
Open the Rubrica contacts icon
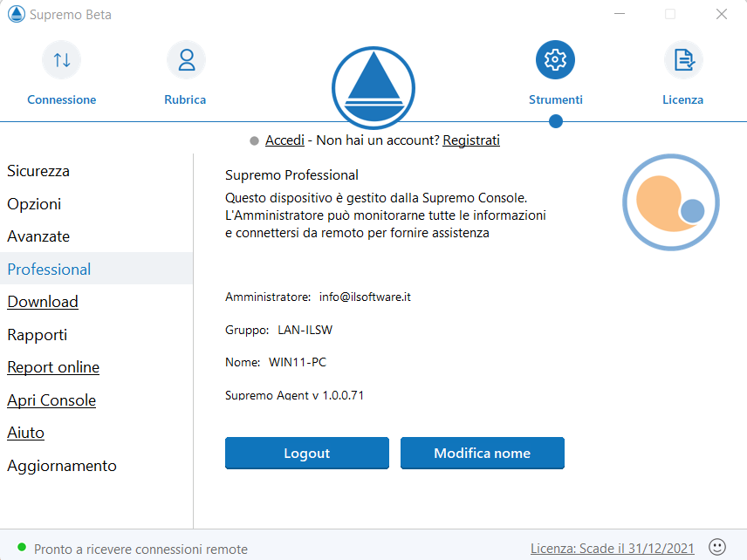click(186, 60)
